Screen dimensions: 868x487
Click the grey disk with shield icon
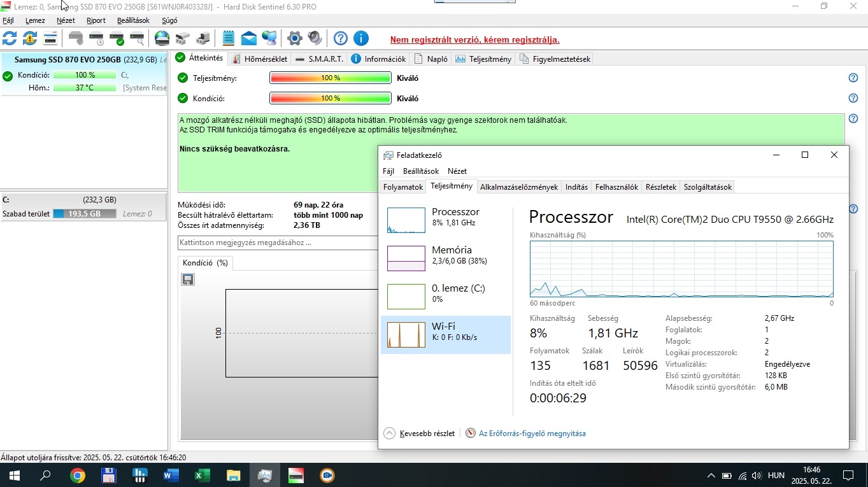point(76,38)
